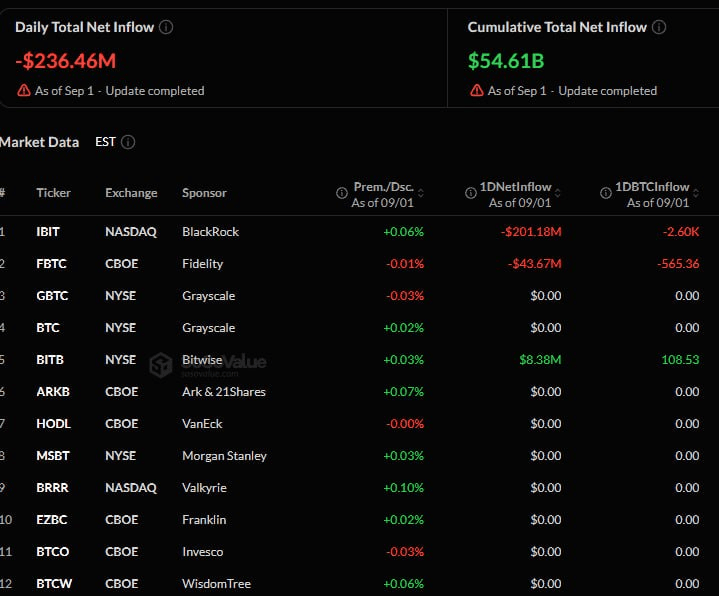Image resolution: width=719 pixels, height=596 pixels.
Task: Click the Valkyrie sponsor name
Action: (x=204, y=488)
